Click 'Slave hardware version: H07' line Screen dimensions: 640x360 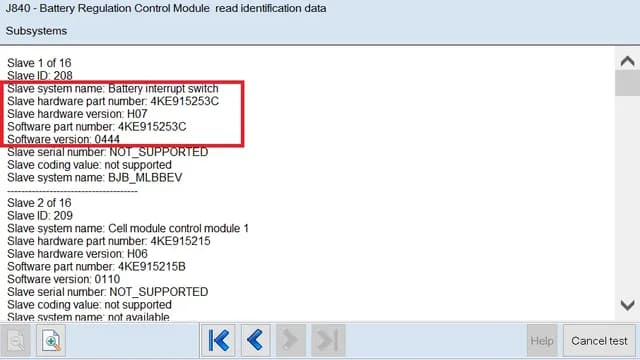pos(77,114)
